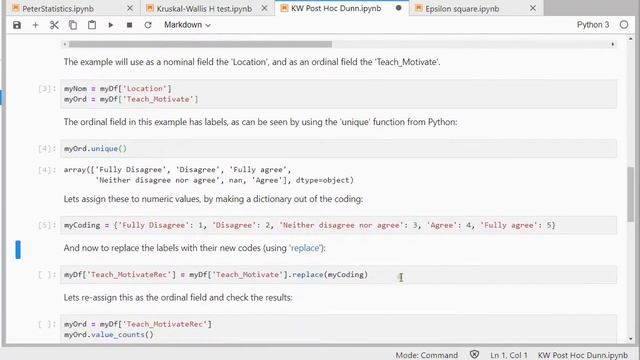Click the horizontal scrollbar left arrow
This screenshot has width=640, height=360.
click(64, 44)
